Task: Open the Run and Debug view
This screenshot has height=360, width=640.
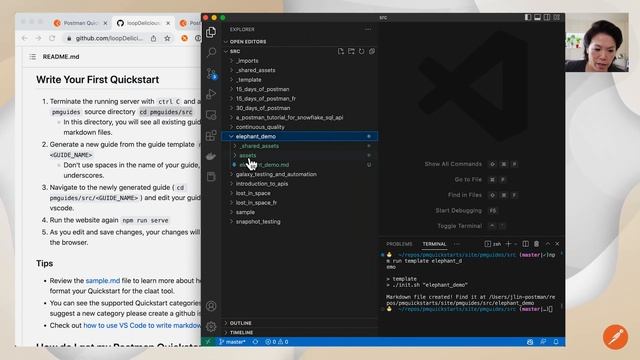Action: click(x=211, y=94)
